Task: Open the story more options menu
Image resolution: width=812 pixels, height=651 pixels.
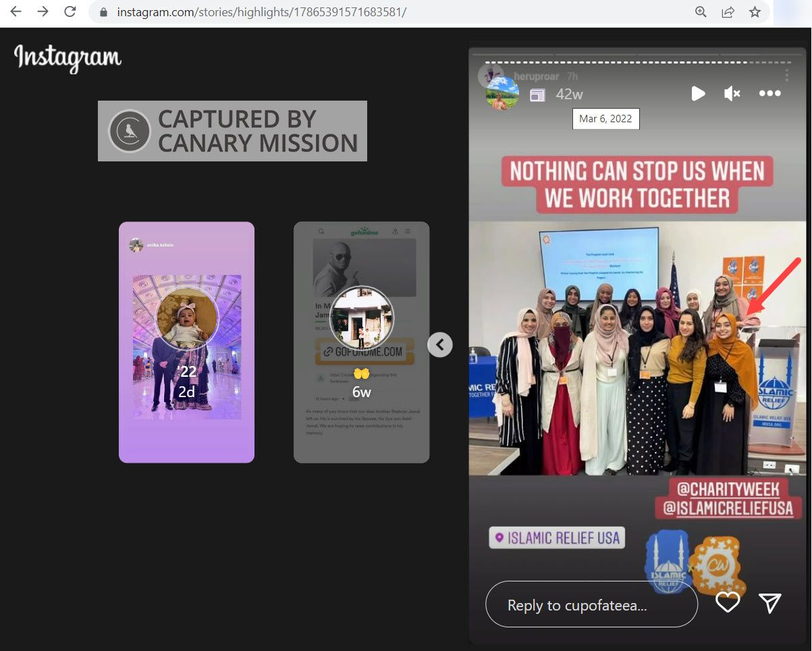Action: [769, 93]
